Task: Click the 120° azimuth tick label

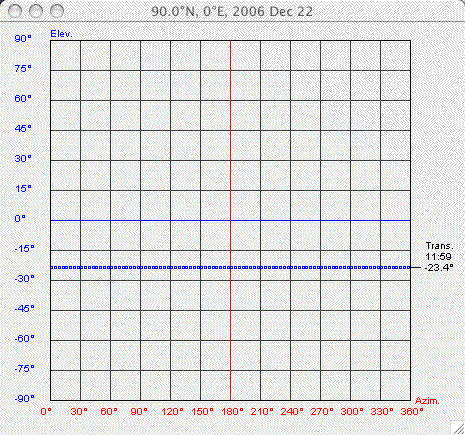Action: (172, 412)
